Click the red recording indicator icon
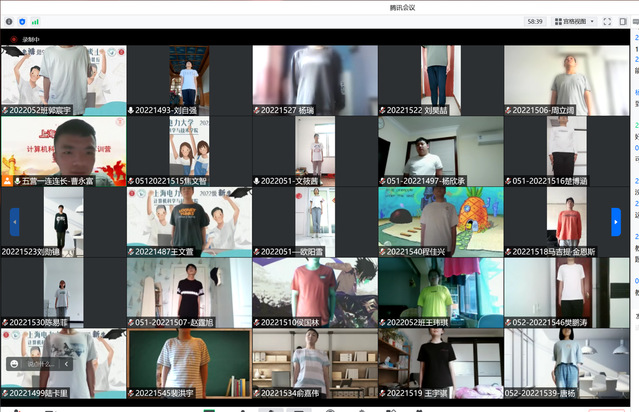This screenshot has height=412, width=639. click(13, 39)
